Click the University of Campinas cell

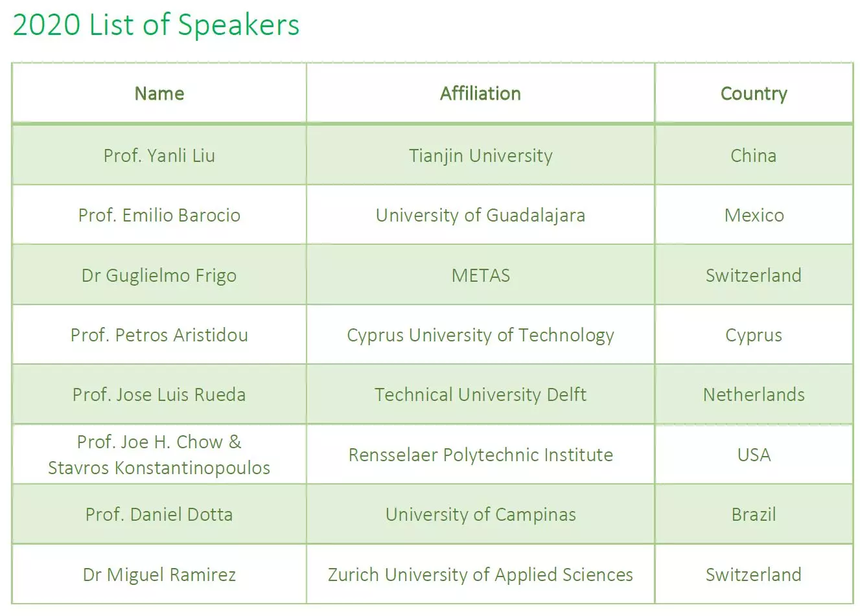click(x=481, y=514)
